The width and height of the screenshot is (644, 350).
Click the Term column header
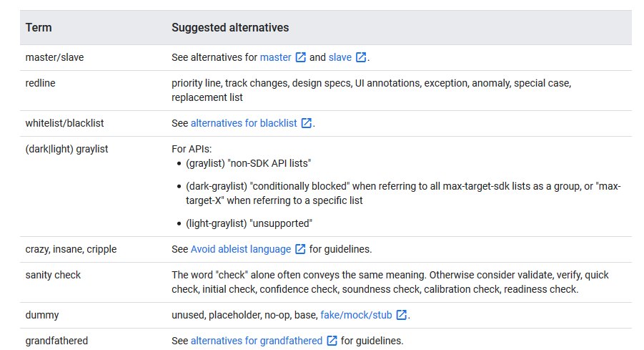pos(39,27)
